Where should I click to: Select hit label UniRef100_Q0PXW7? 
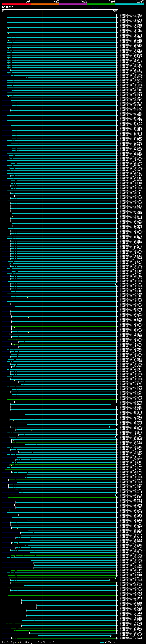131,90
